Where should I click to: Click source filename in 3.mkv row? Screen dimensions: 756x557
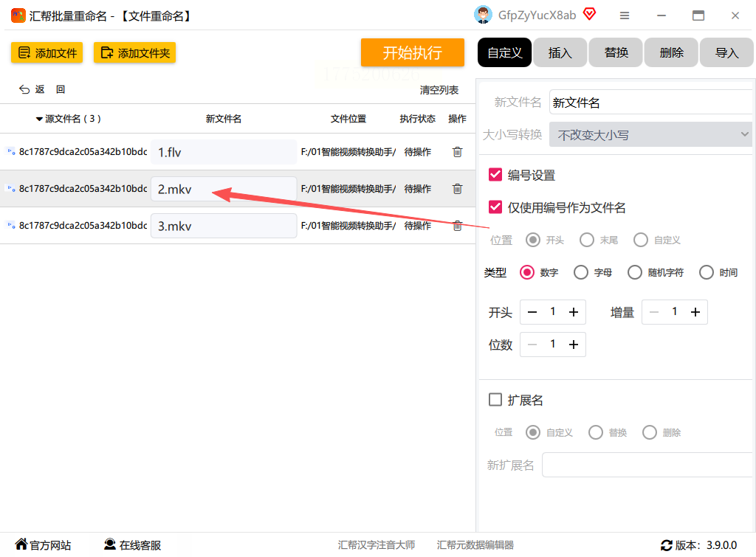83,226
